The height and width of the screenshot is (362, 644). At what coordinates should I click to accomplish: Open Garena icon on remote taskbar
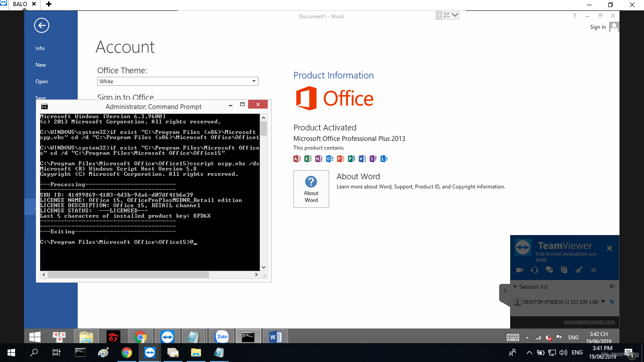[113, 337]
